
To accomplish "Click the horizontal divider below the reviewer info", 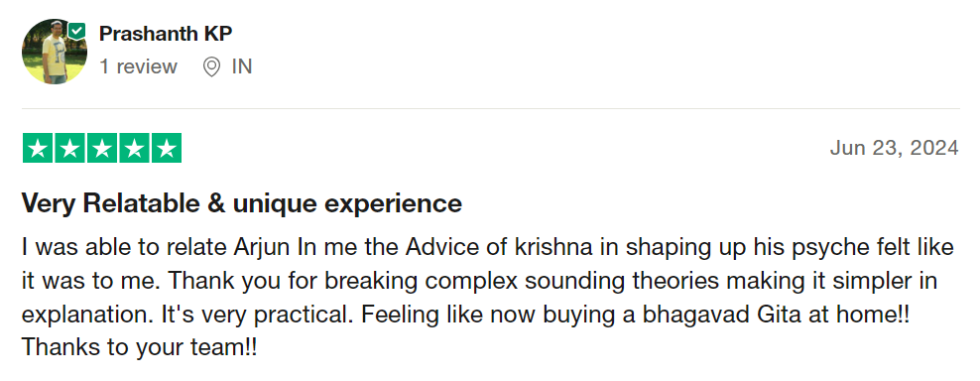I will [491, 109].
